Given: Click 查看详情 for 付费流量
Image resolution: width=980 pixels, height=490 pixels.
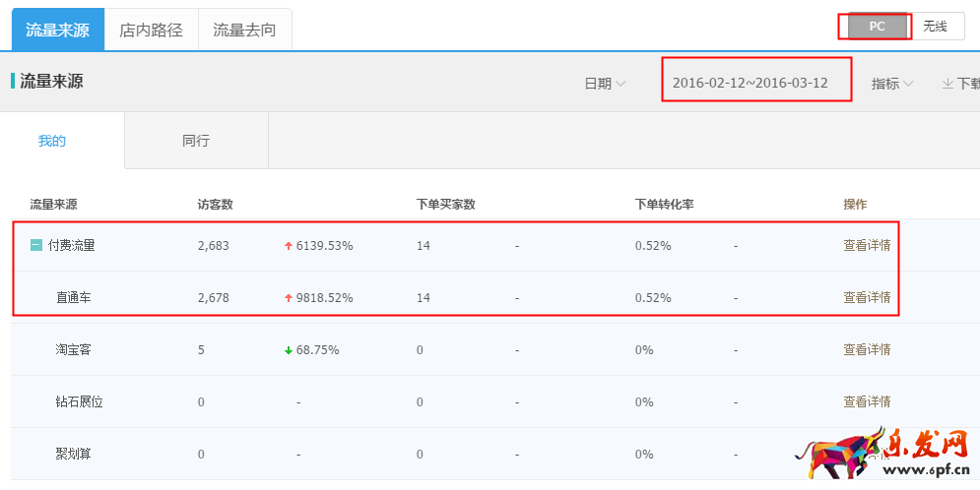Looking at the screenshot, I should pyautogui.click(x=867, y=246).
